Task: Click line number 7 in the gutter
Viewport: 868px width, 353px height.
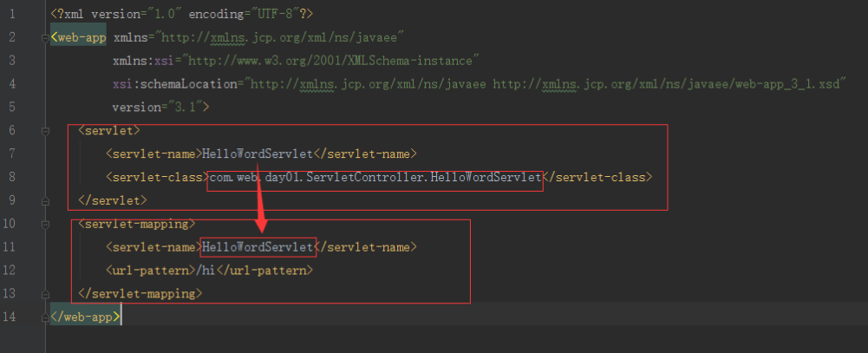Action: pyautogui.click(x=12, y=154)
